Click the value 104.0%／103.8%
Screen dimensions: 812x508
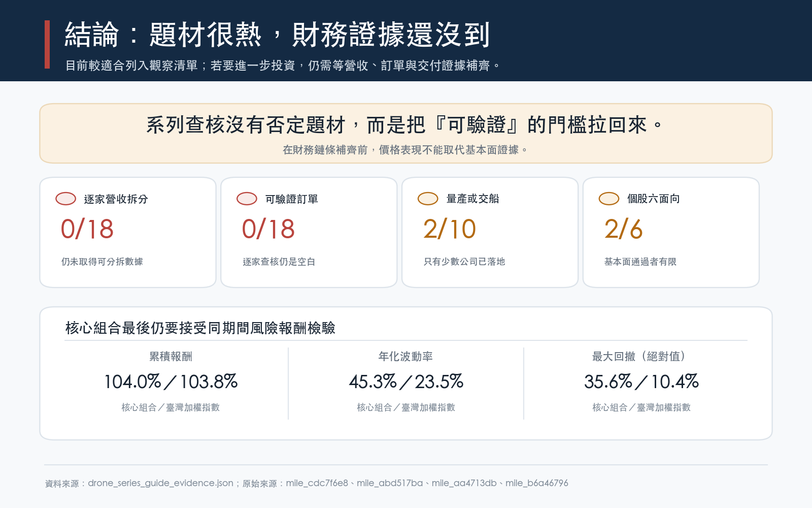[171, 382]
